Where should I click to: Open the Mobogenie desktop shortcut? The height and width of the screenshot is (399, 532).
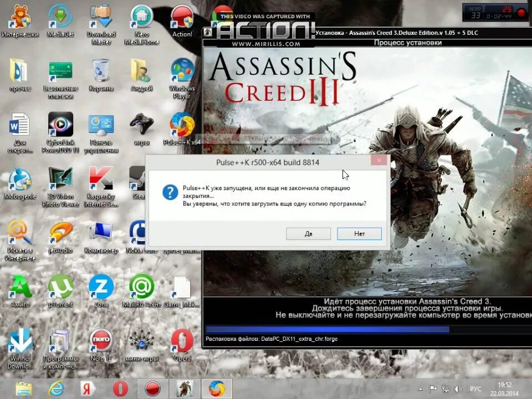(x=20, y=183)
